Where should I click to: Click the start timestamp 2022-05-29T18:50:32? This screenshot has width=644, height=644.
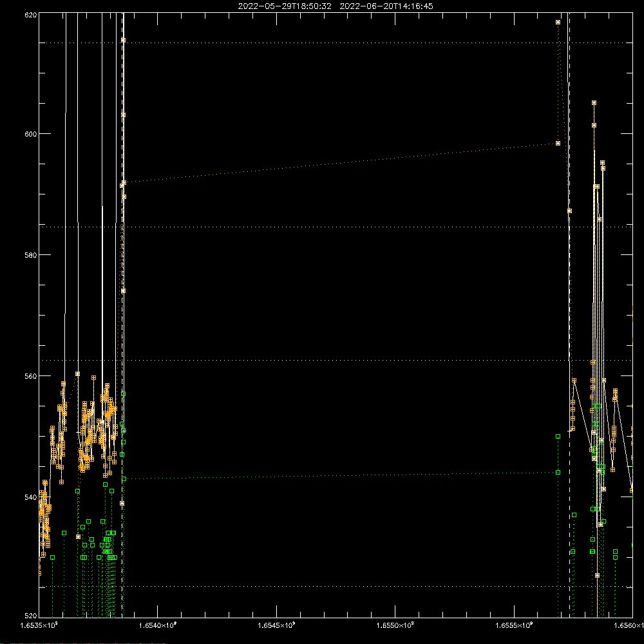(285, 6)
